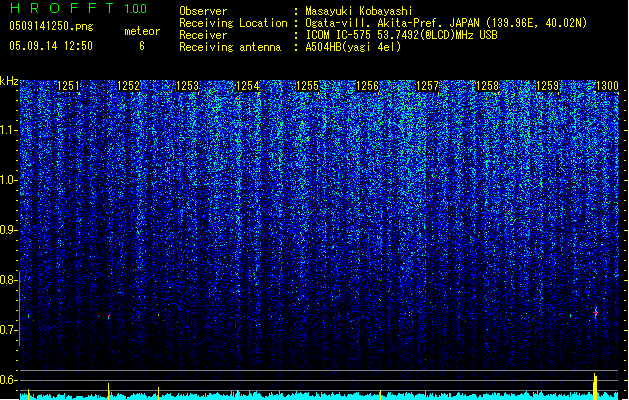Select the ICOM IC-575 receiver description

[x=401, y=35]
